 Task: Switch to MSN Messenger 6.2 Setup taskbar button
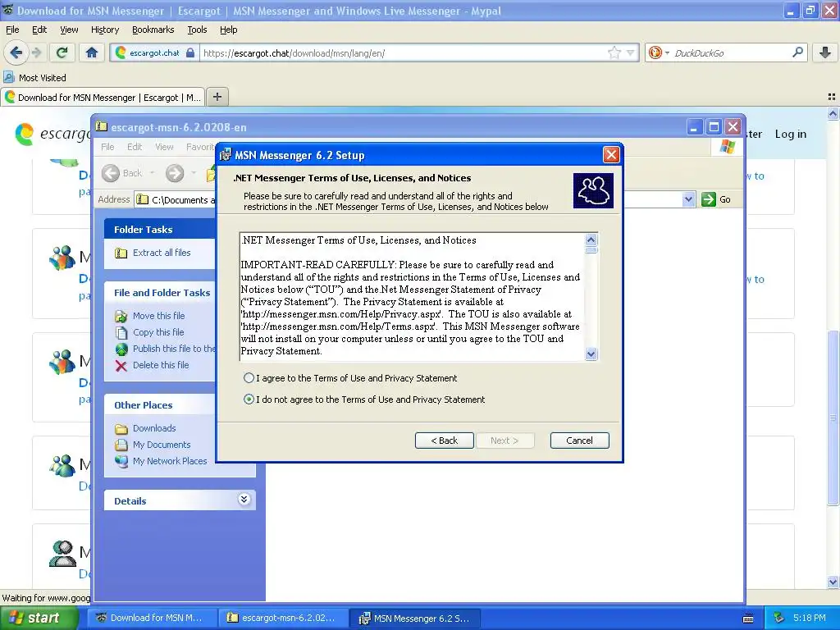(x=414, y=618)
